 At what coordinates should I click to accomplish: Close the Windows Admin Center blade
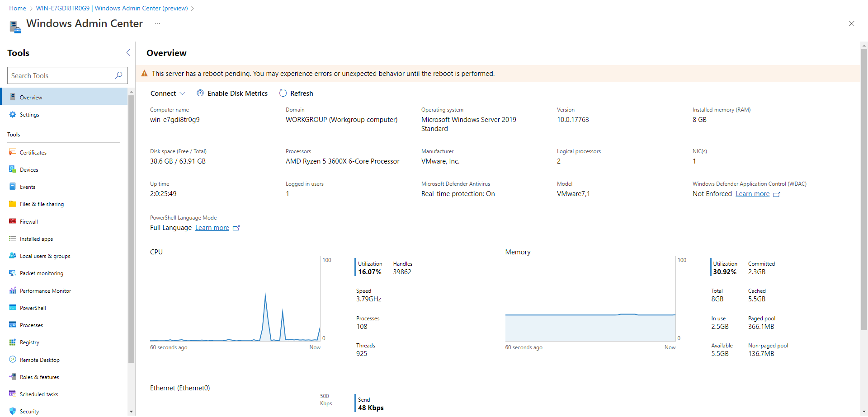point(852,23)
